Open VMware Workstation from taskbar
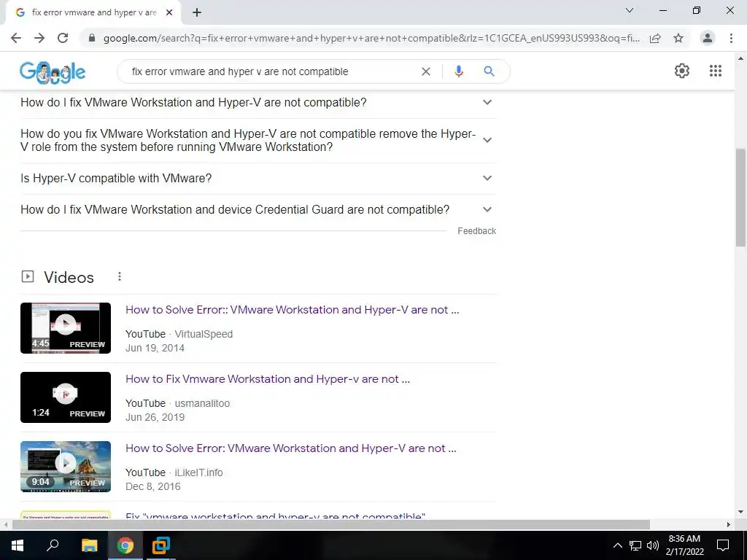 [161, 545]
